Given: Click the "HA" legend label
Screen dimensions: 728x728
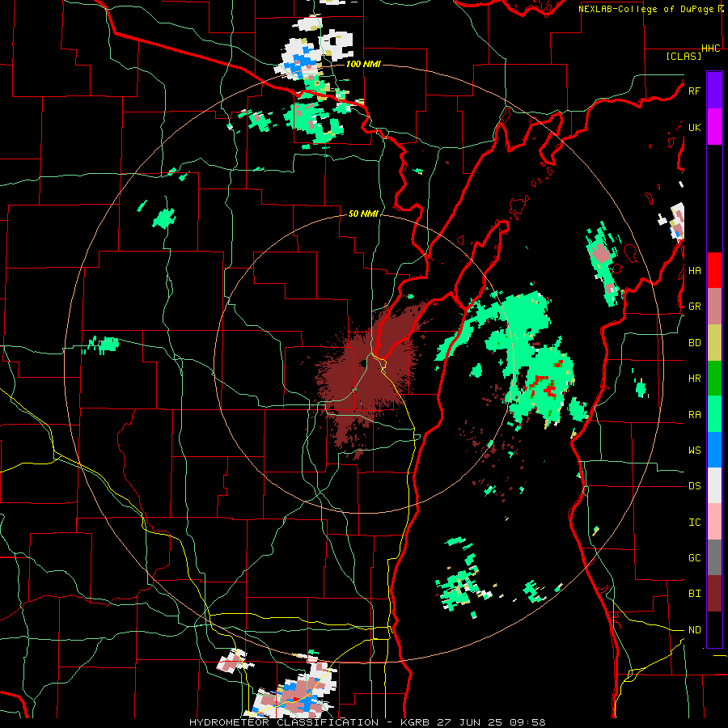Looking at the screenshot, I should pyautogui.click(x=694, y=271).
